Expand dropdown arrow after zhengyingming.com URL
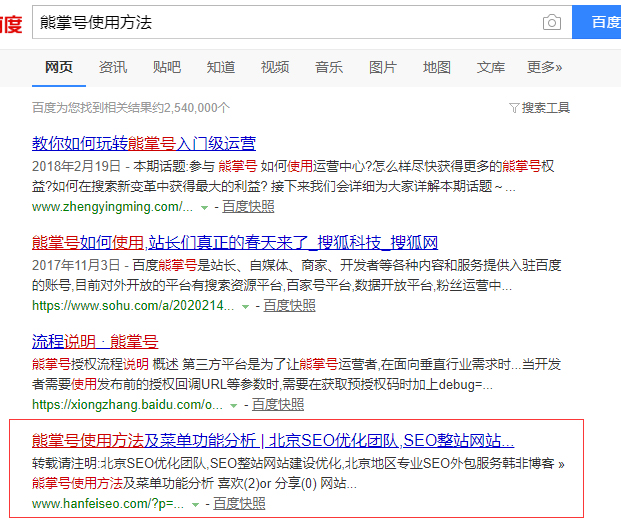 [204, 208]
